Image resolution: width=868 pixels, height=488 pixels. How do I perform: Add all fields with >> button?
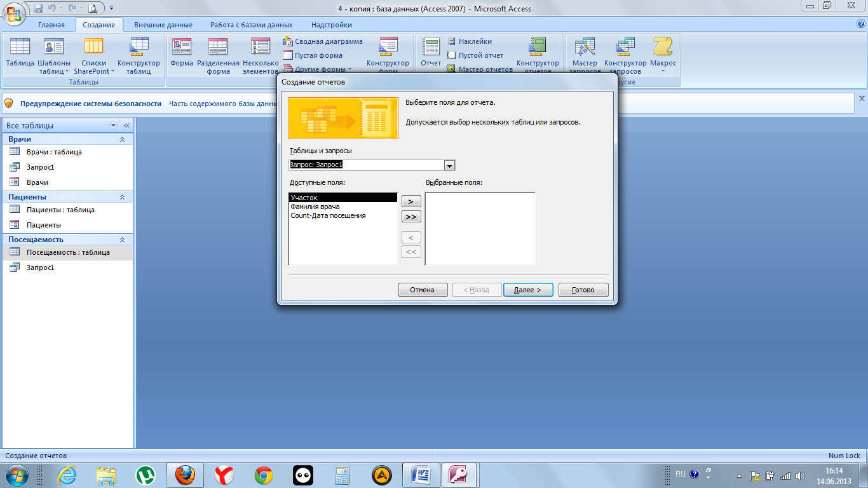[411, 217]
